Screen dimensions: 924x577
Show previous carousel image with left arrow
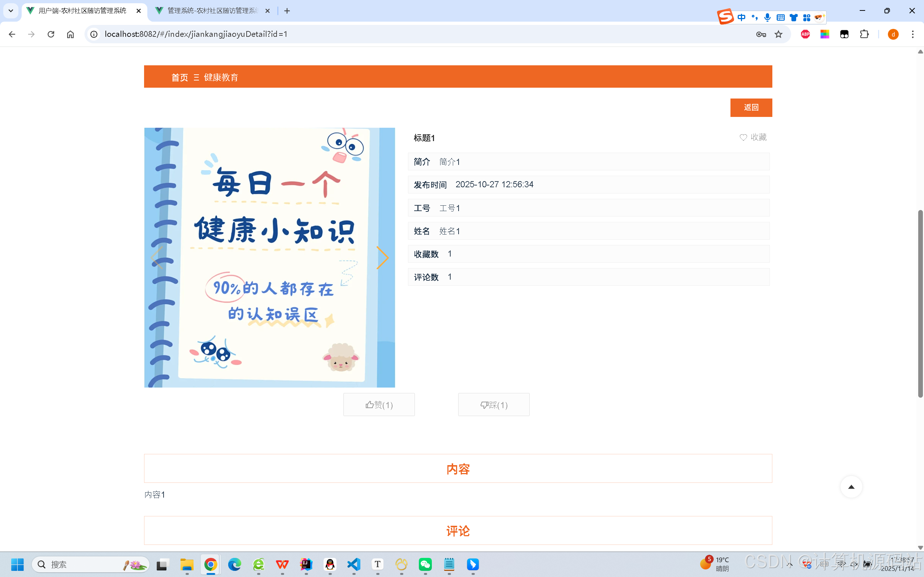pyautogui.click(x=157, y=258)
